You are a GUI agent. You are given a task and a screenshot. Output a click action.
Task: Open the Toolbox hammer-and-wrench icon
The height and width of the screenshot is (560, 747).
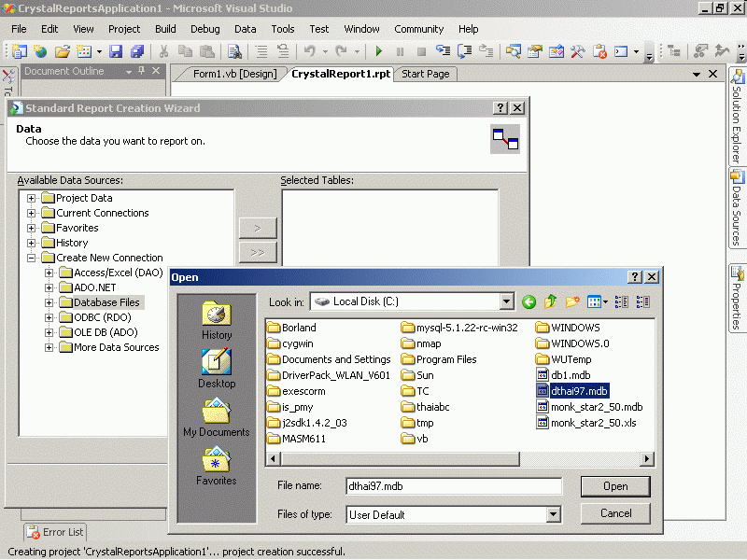click(577, 51)
